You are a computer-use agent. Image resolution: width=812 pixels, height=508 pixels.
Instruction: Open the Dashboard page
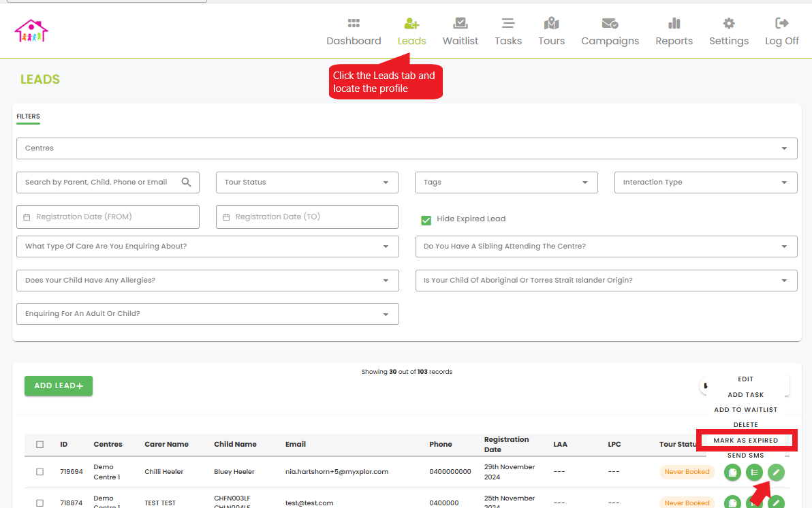354,31
